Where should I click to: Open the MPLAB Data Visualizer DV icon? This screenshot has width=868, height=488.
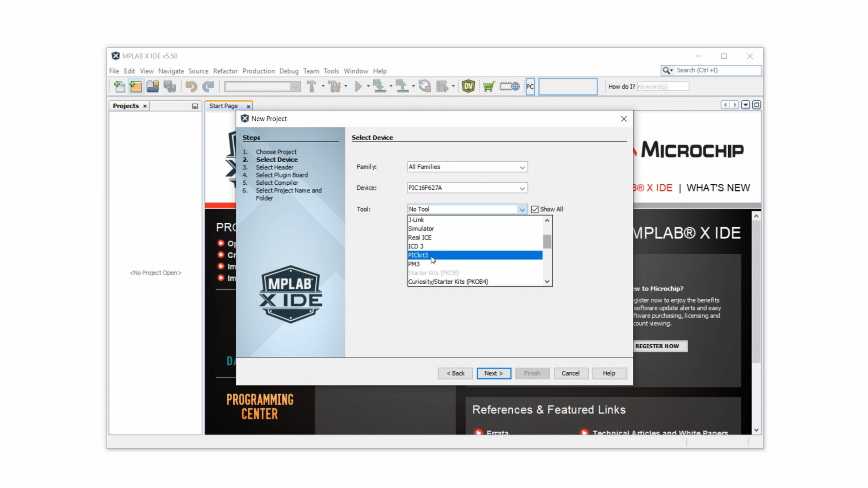[x=468, y=86]
